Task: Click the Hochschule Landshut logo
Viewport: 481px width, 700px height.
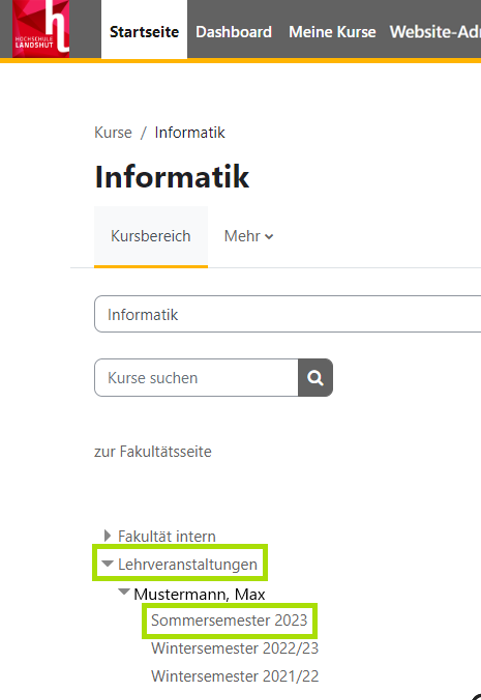Action: (41, 29)
